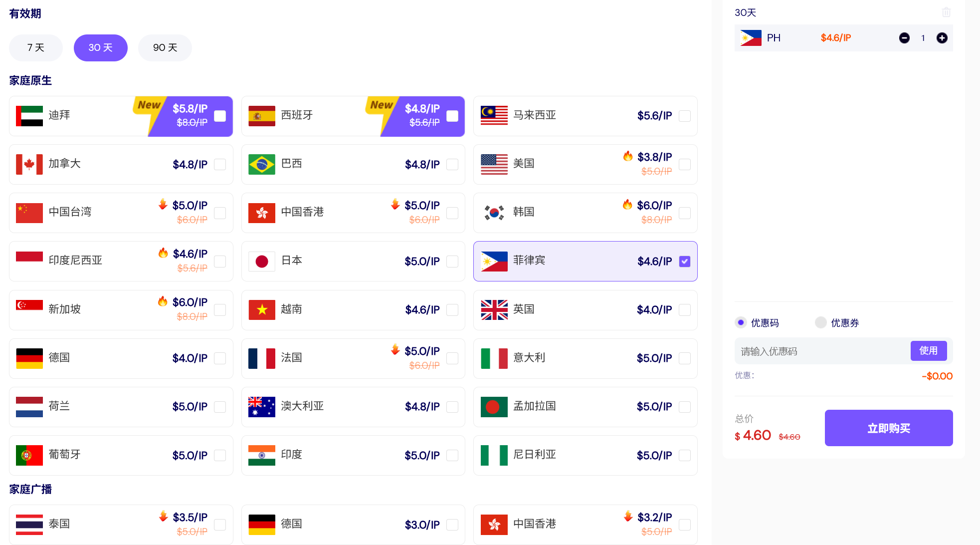Select the 优惠券 radio button
This screenshot has width=980, height=545.
[821, 322]
